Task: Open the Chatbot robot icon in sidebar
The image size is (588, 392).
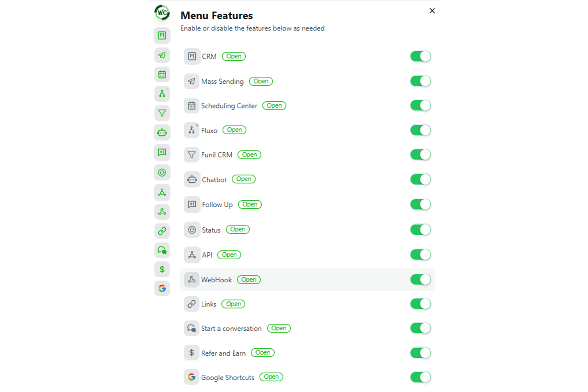Action: click(x=162, y=133)
